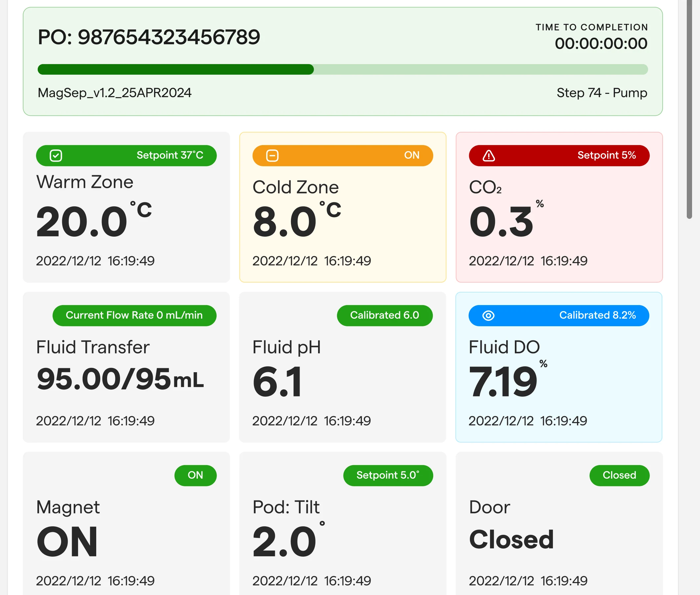The width and height of the screenshot is (700, 595).
Task: Click the Door card title
Action: 489,507
